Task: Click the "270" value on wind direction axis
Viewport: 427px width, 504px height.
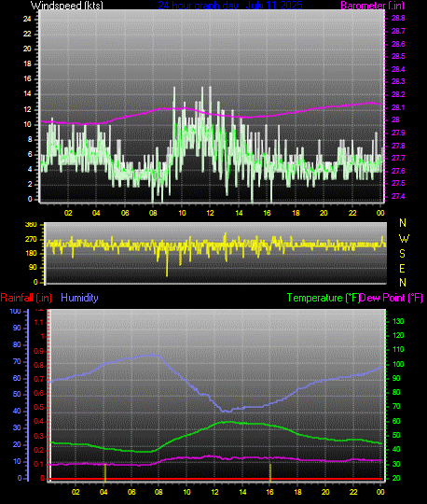Action: point(31,240)
